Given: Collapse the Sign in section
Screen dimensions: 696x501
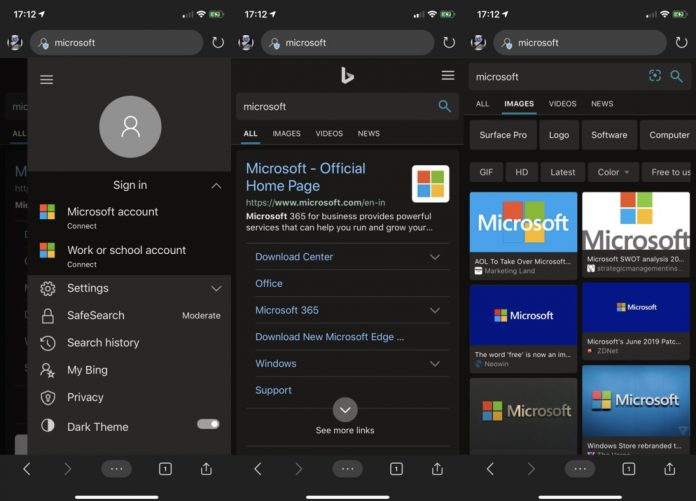Looking at the screenshot, I should pyautogui.click(x=216, y=186).
